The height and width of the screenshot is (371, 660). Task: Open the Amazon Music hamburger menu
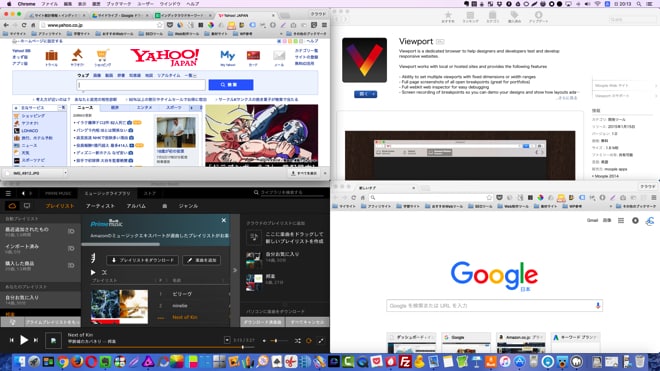click(x=8, y=193)
